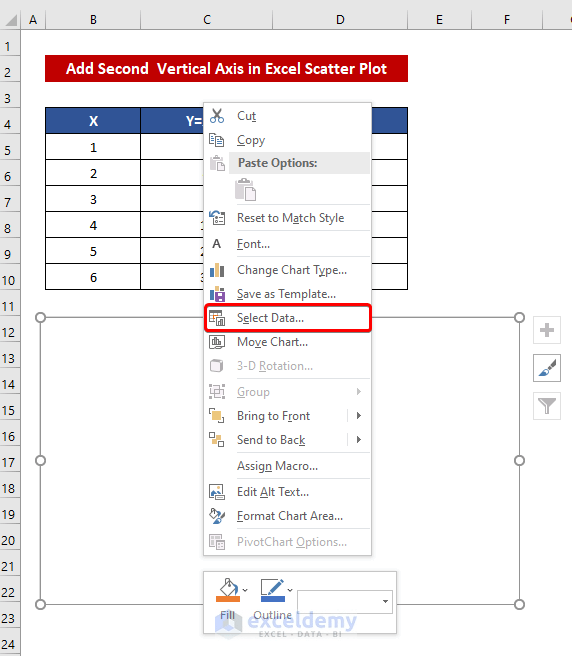
Task: Click the cell with X value 1
Action: [x=93, y=147]
